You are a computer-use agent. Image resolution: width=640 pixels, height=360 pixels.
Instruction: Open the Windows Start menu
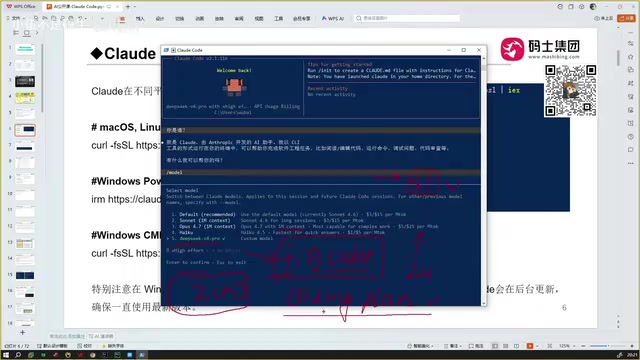coord(6,355)
